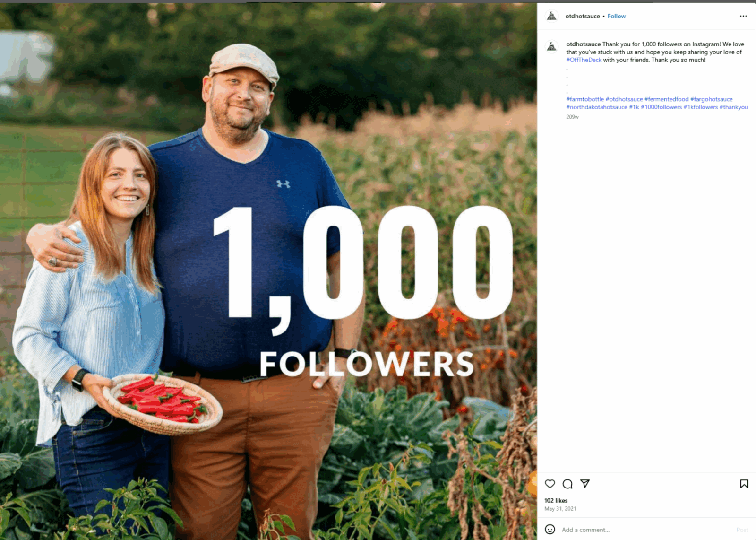Open the #northdakotahotsauce hashtag

tap(597, 107)
